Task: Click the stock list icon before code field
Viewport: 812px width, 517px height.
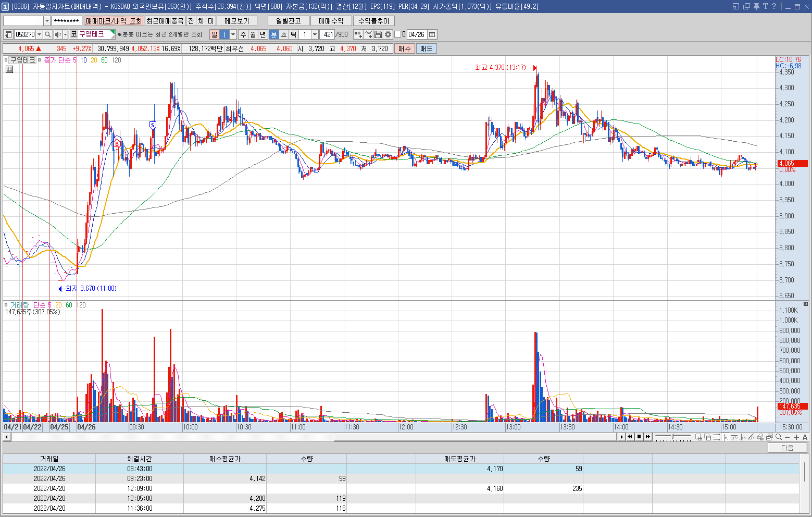Action: (8, 34)
